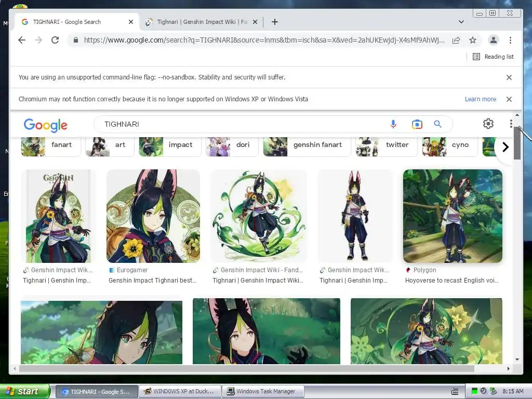This screenshot has height=399, width=532.
Task: Filter results by fanart chip
Action: [x=51, y=146]
